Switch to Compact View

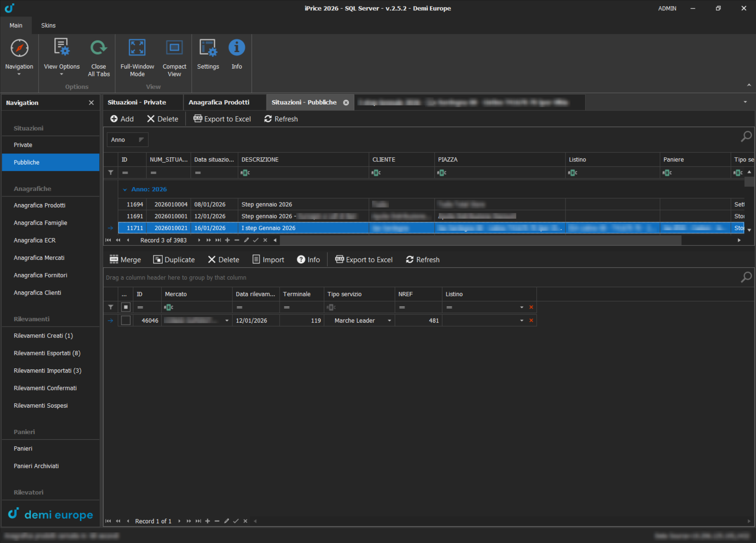coord(174,57)
